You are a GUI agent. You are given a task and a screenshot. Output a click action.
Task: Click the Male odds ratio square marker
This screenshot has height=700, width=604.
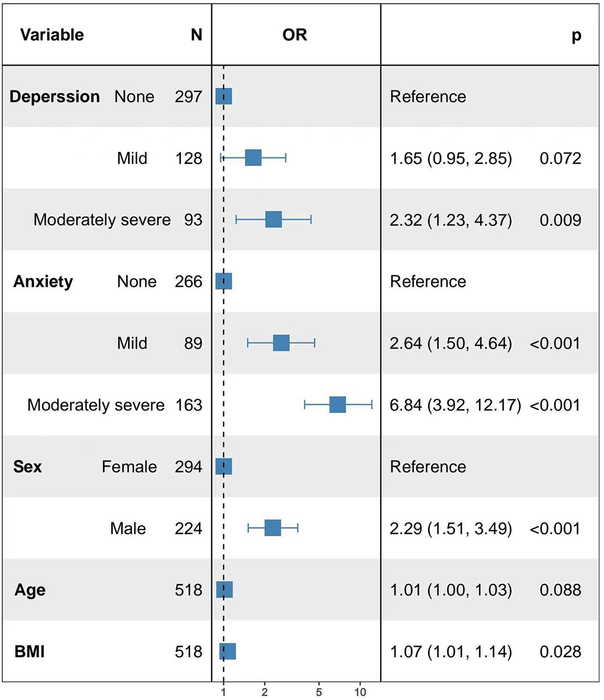pos(273,528)
